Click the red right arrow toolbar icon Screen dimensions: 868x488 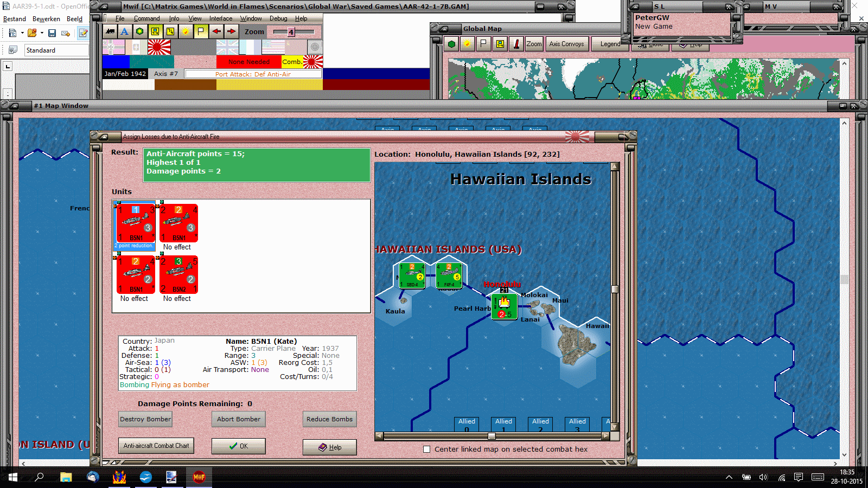(x=232, y=31)
